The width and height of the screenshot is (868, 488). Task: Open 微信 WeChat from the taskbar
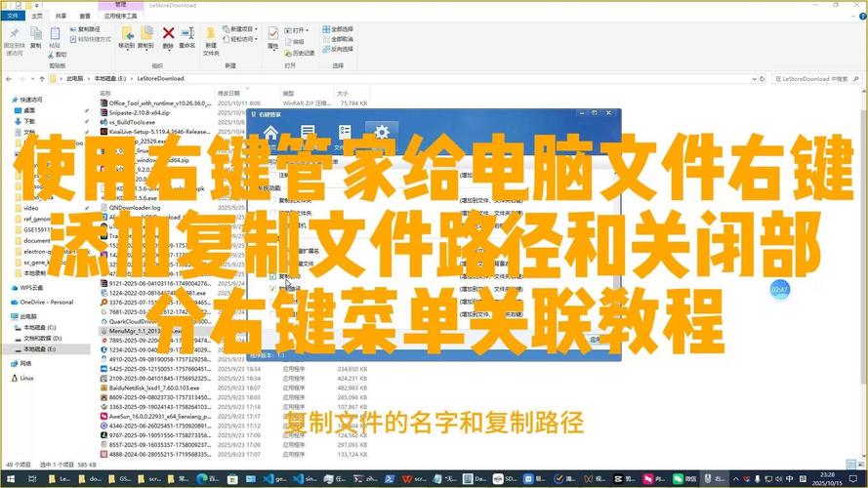click(x=684, y=478)
